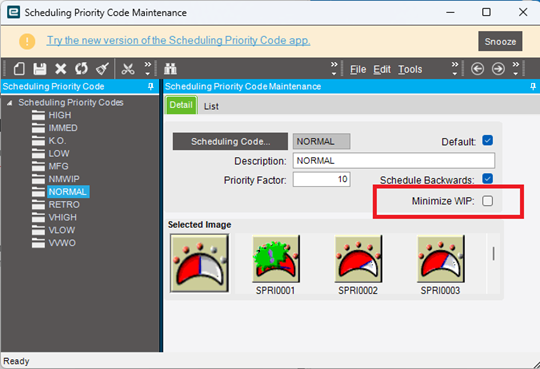Enable the Minimize WIP checkbox

[x=487, y=201]
